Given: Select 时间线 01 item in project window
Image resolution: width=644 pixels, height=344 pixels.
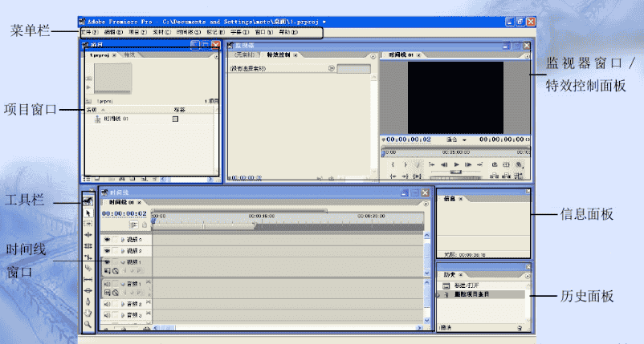Looking at the screenshot, I should click(116, 118).
